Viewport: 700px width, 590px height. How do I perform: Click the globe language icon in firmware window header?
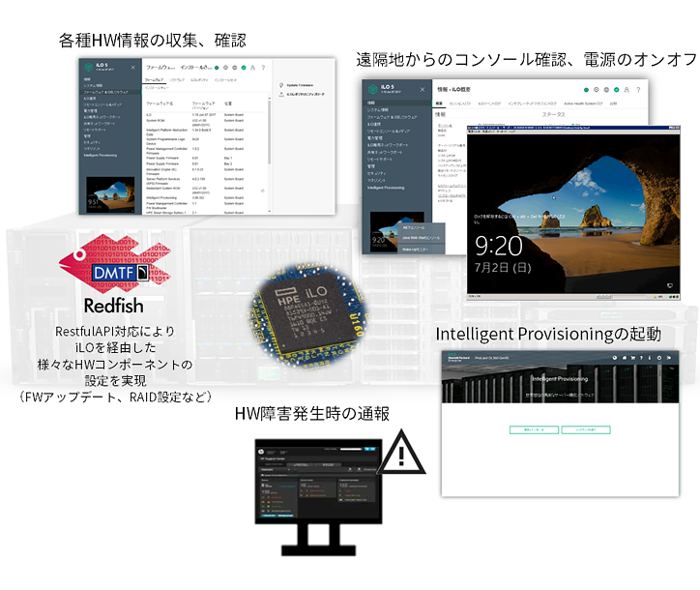point(234,68)
